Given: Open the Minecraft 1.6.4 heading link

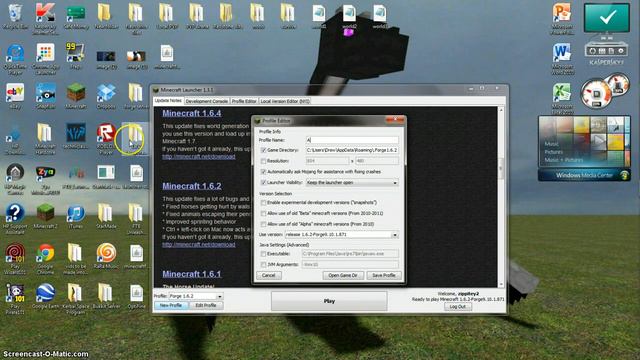Looking at the screenshot, I should tap(192, 113).
